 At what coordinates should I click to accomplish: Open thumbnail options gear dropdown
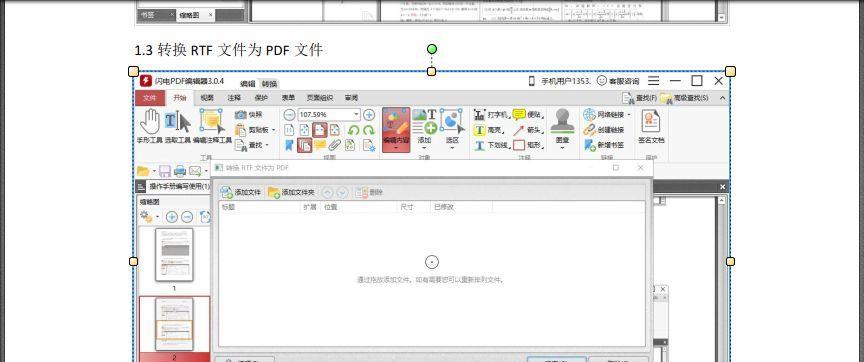coord(149,217)
